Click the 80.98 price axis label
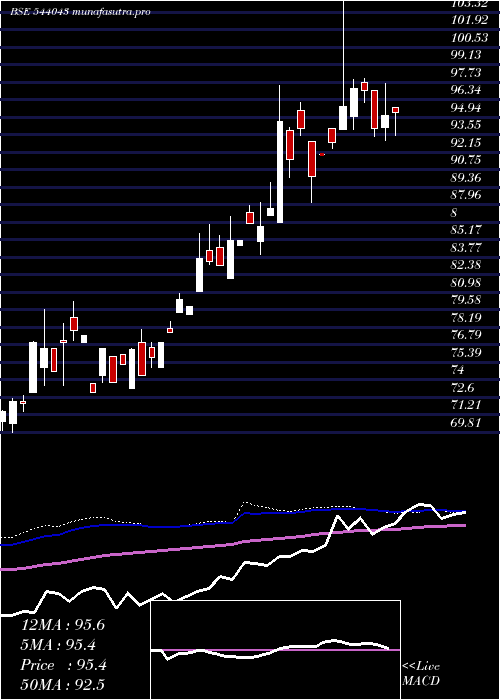500x700 pixels. coord(466,283)
